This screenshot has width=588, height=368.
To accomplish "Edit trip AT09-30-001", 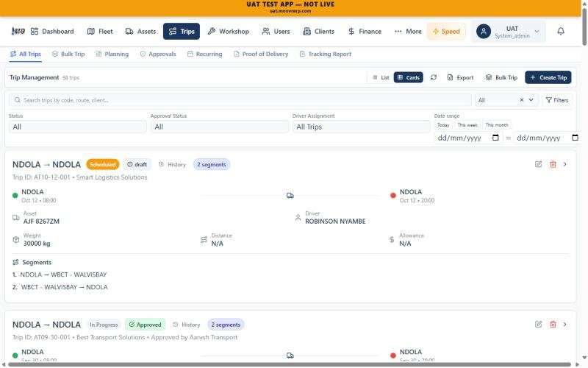I will (539, 324).
